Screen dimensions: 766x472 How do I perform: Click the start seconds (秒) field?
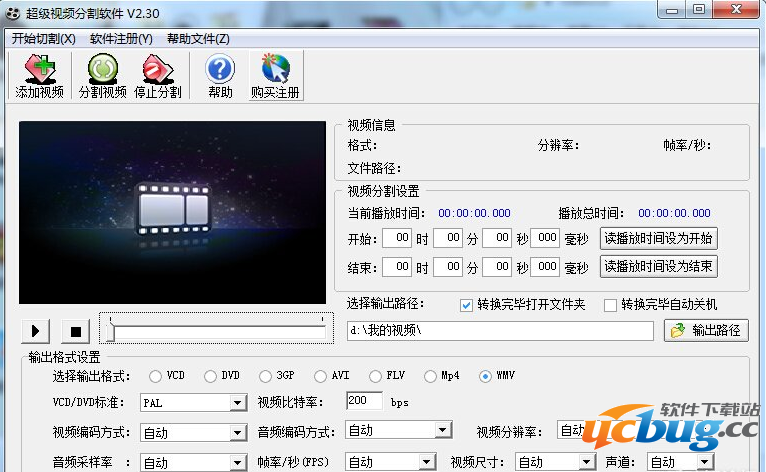[497, 238]
